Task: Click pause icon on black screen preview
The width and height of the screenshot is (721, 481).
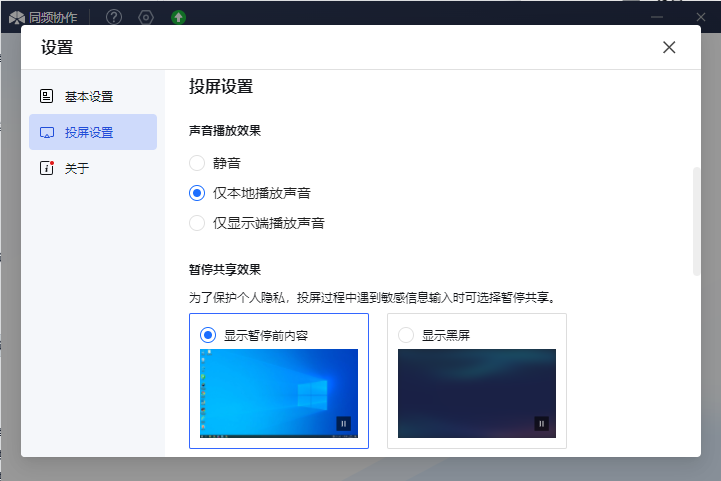Action: [x=542, y=424]
